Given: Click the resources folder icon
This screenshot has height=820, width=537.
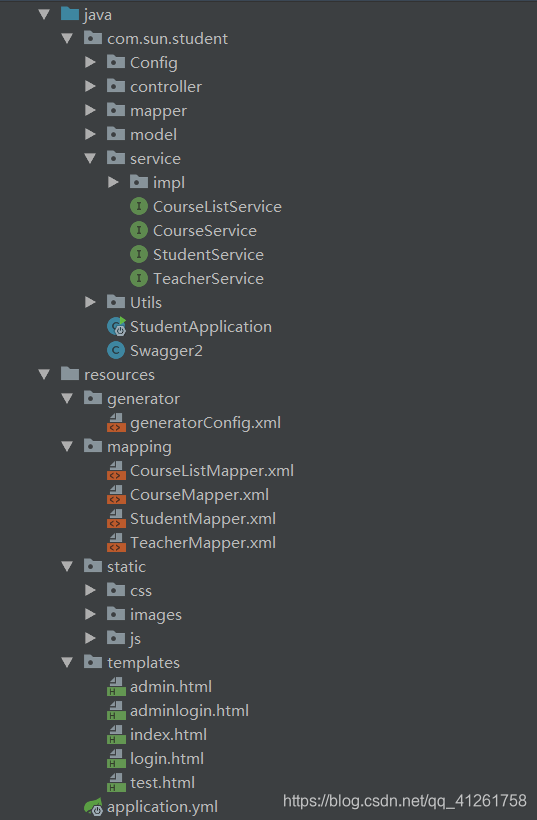Looking at the screenshot, I should point(70,374).
